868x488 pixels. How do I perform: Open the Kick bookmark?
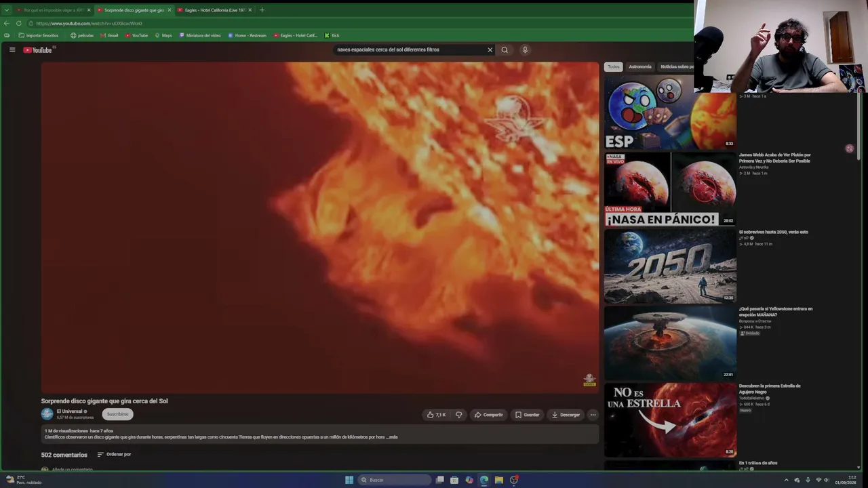(x=332, y=35)
